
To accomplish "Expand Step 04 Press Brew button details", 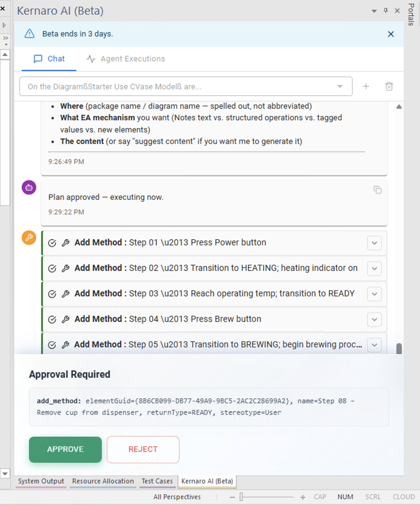I will tap(375, 319).
